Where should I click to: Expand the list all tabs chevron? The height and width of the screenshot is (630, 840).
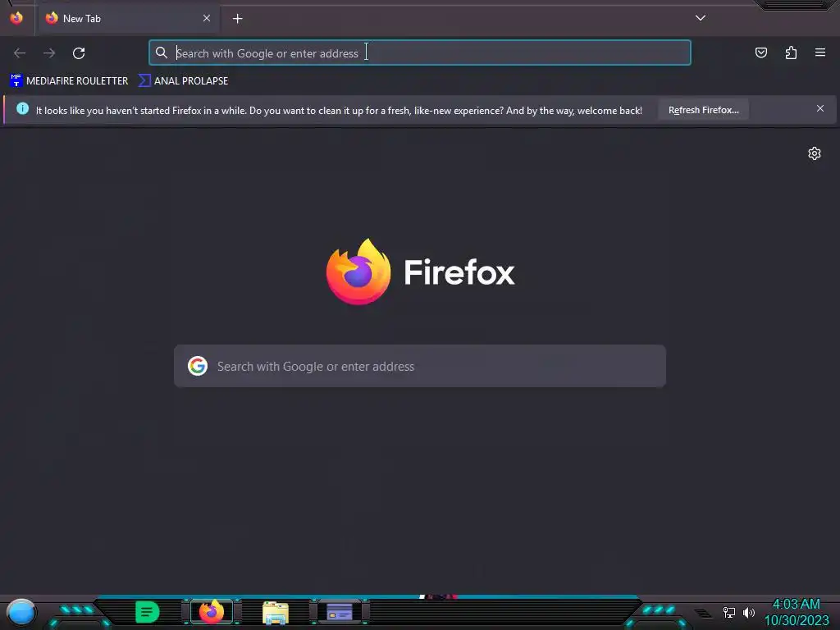click(x=701, y=18)
